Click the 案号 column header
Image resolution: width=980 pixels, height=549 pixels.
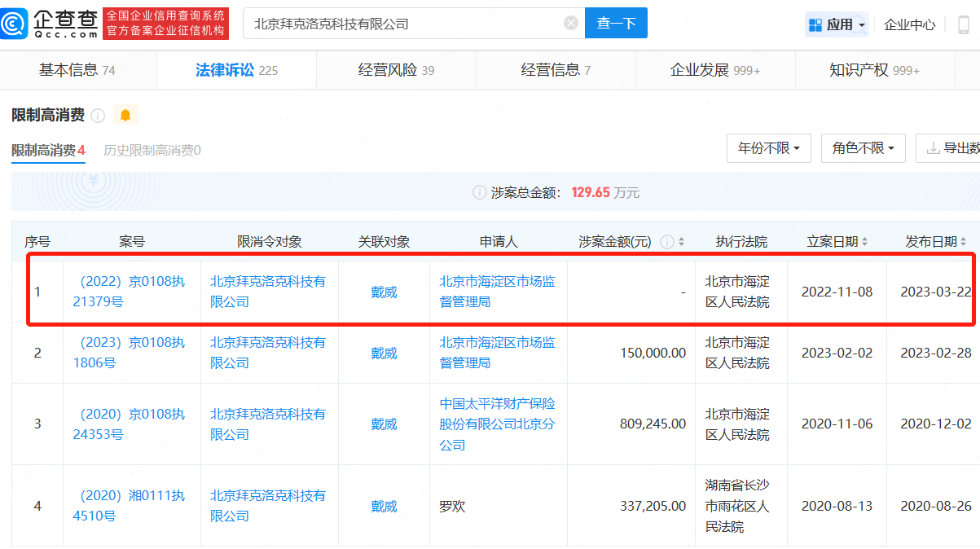(x=131, y=242)
